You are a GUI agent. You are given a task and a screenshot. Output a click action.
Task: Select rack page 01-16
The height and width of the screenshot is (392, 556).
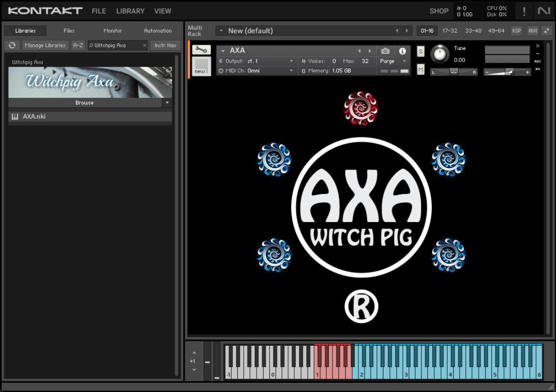[x=427, y=31]
